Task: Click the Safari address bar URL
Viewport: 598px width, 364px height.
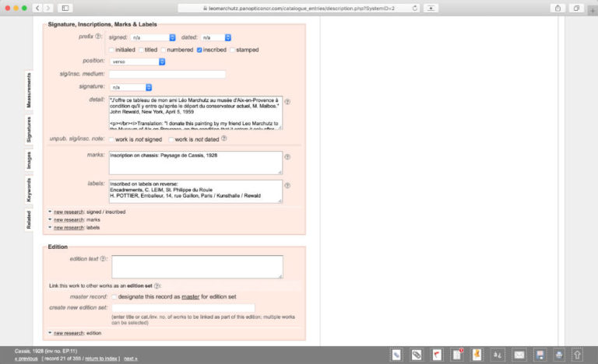Action: pyautogui.click(x=299, y=8)
